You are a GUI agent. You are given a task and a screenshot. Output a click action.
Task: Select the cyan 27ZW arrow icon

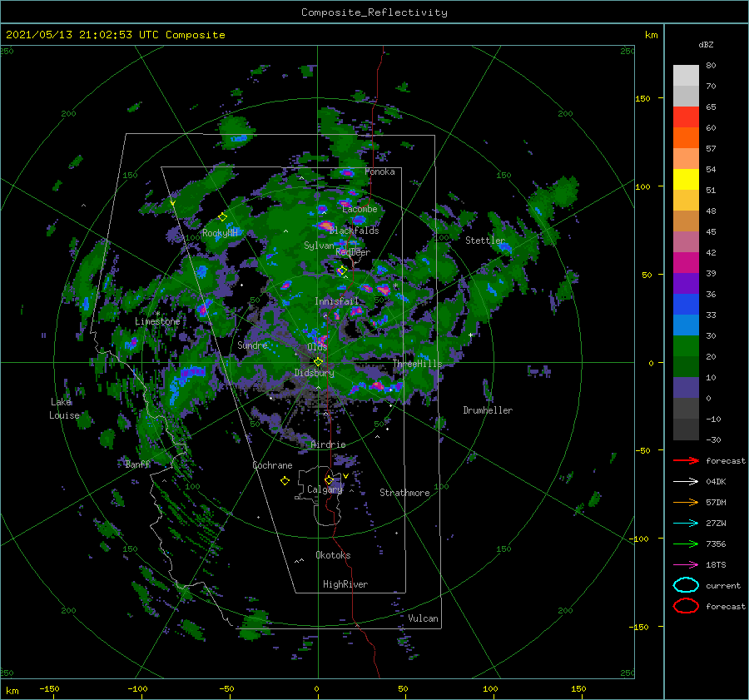point(686,524)
